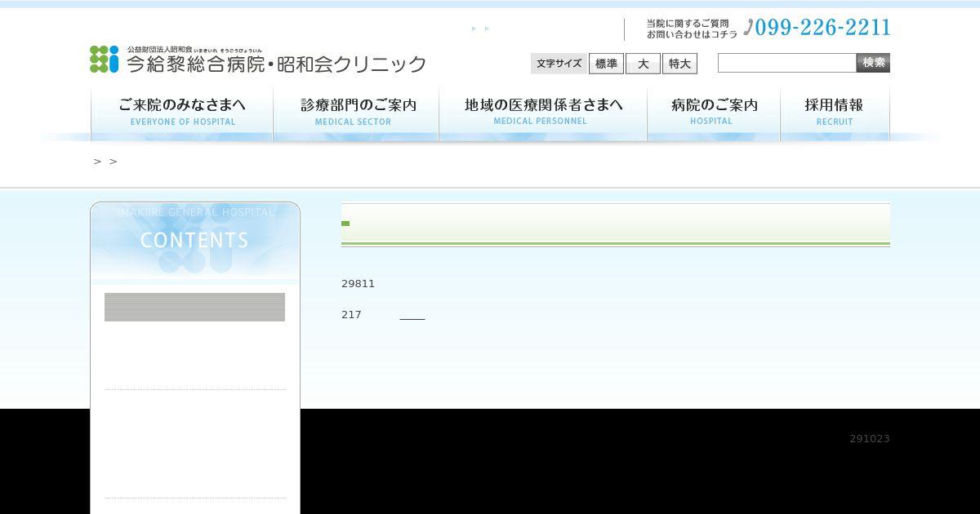Click the 検索 search button

[x=873, y=63]
